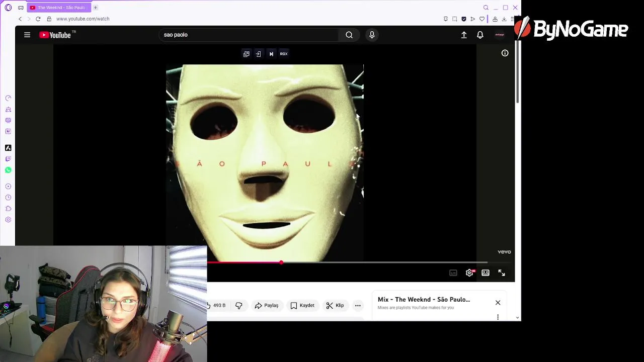Open Extensions in the Opera sidebar

[8, 209]
